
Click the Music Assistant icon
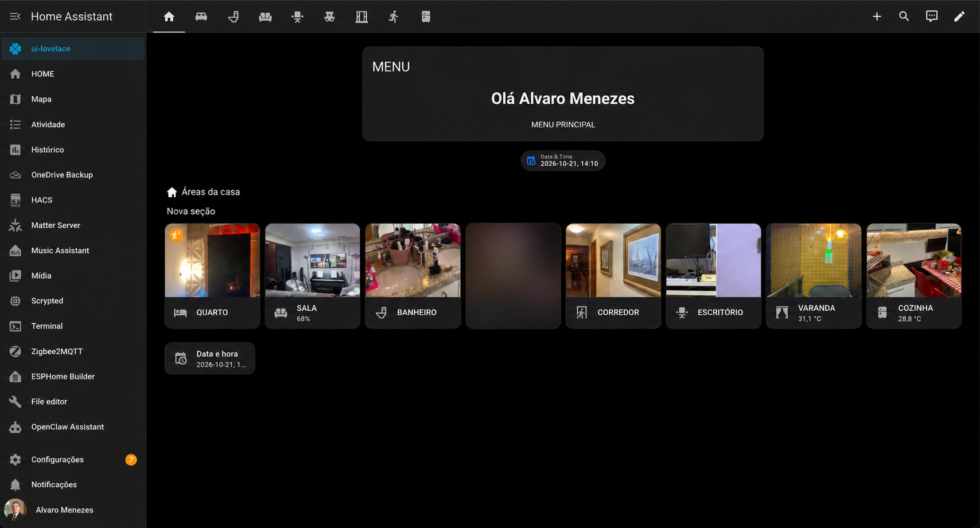click(15, 251)
